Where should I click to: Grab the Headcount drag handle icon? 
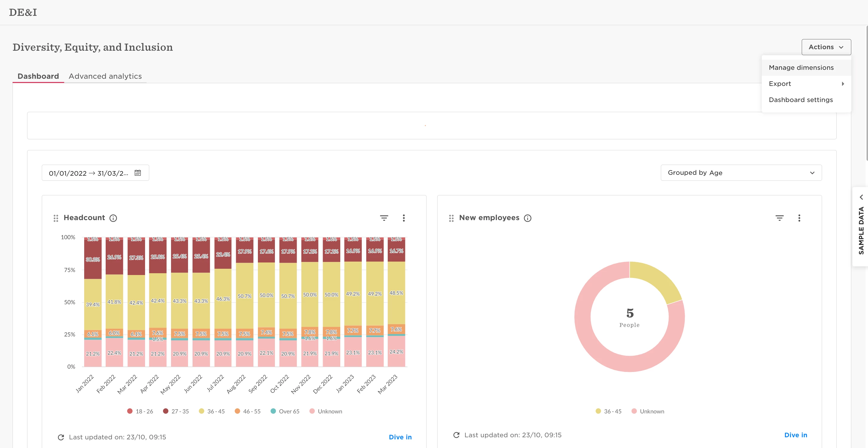tap(56, 218)
